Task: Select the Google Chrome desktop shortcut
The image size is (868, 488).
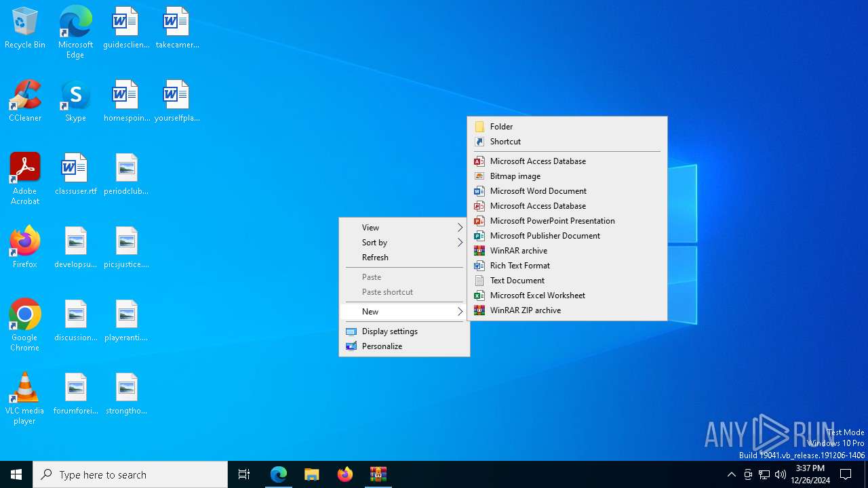Action: [x=25, y=325]
